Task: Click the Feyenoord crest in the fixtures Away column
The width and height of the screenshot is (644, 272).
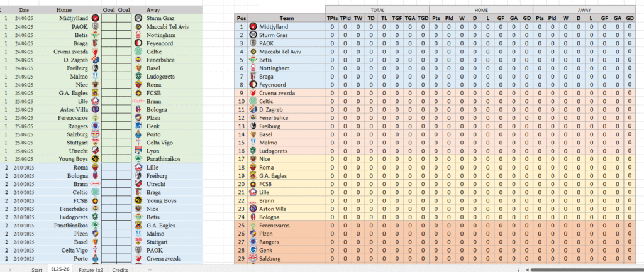Action: click(x=138, y=43)
